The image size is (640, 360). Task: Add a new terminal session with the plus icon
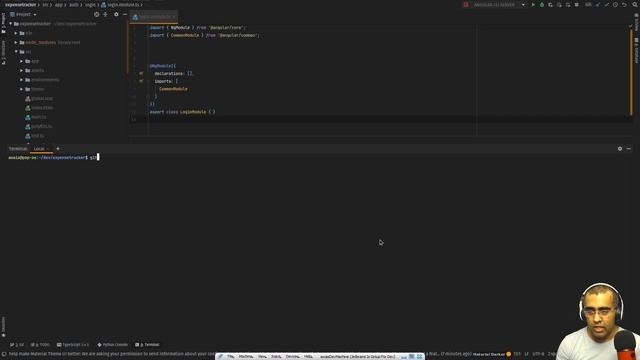click(x=58, y=149)
